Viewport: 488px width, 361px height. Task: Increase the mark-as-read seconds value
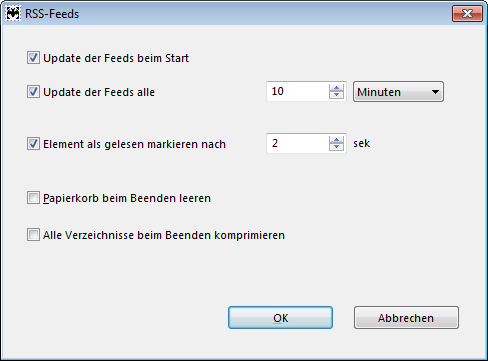click(336, 140)
